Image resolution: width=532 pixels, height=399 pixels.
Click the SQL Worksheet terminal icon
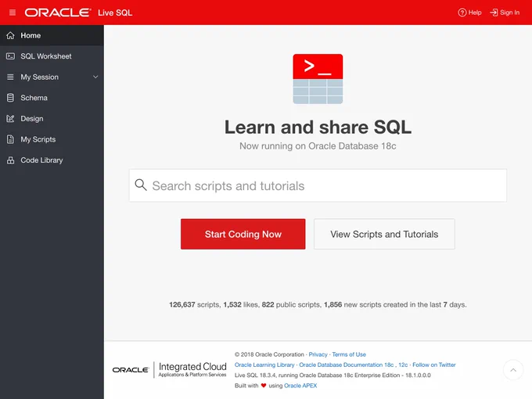[10, 56]
